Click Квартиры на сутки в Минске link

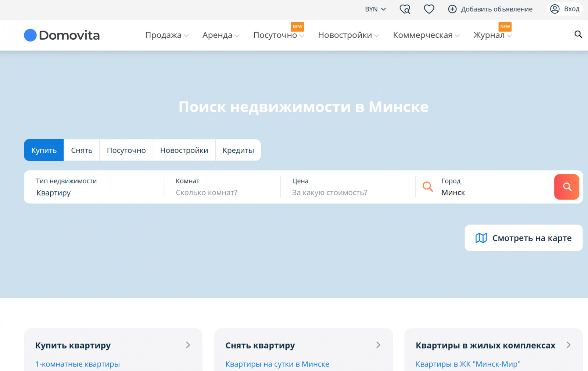tap(277, 364)
